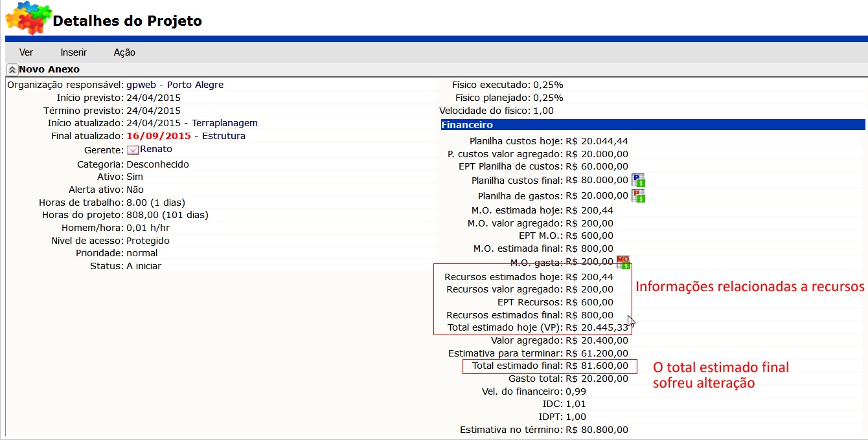
Task: Select the IDPT 1,00 value
Action: click(x=576, y=417)
